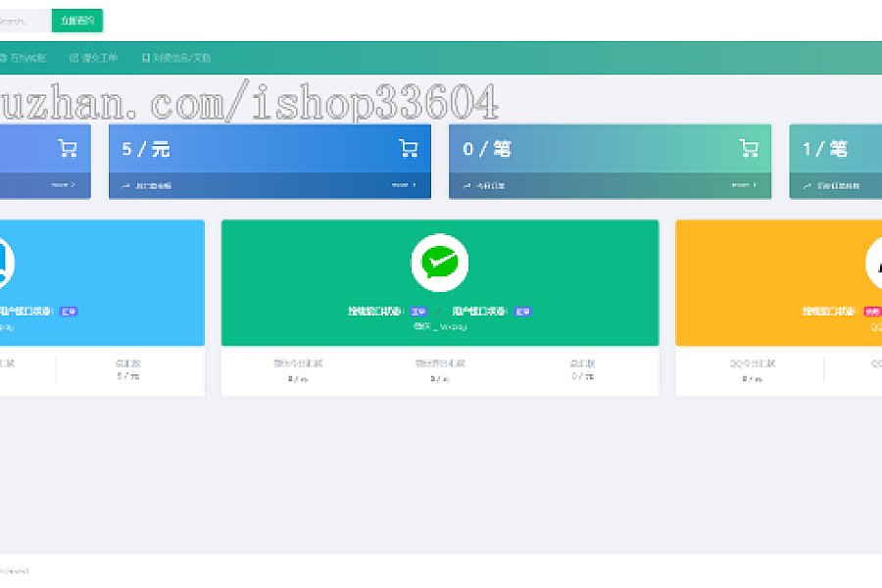Focus the Search input field
Viewport: 882px width, 588px height.
24,21
